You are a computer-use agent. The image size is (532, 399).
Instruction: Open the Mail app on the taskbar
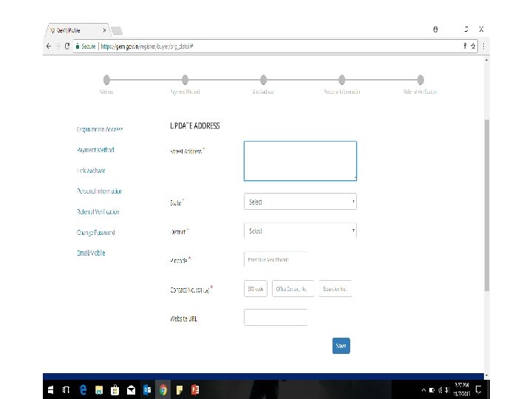pyautogui.click(x=131, y=390)
